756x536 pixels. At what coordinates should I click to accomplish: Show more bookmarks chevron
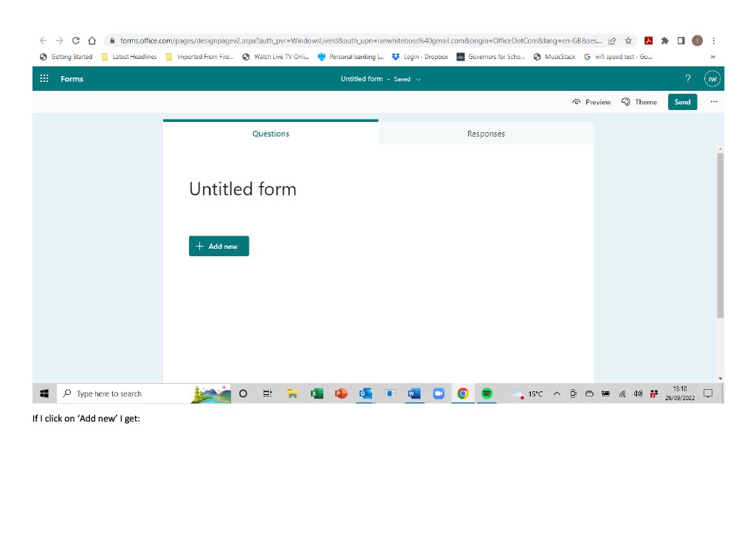712,57
